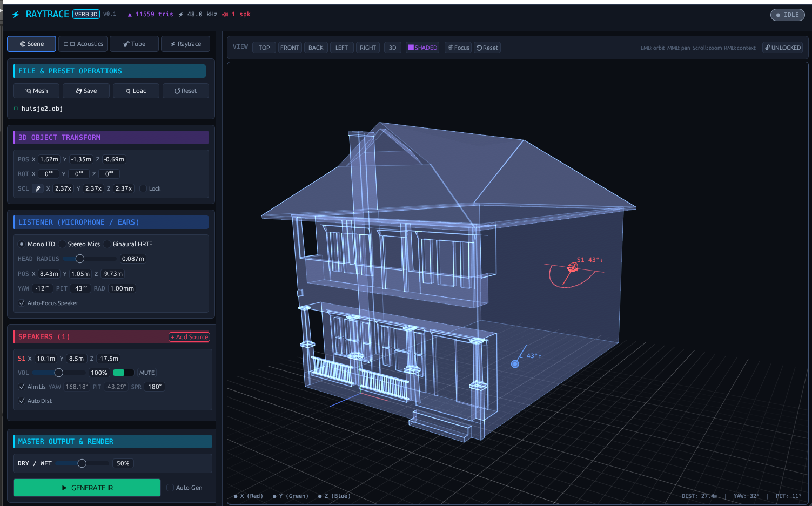The image size is (812, 506).
Task: Reset the file and preset settings
Action: (186, 91)
